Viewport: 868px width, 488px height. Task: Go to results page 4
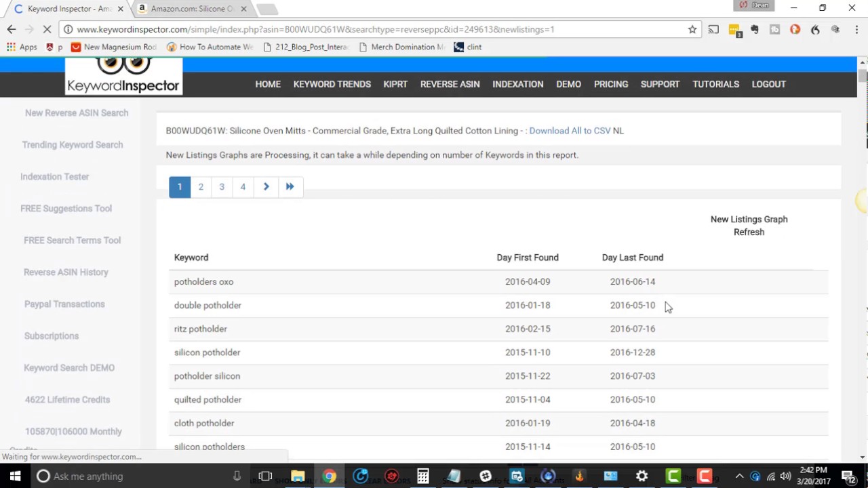[243, 186]
